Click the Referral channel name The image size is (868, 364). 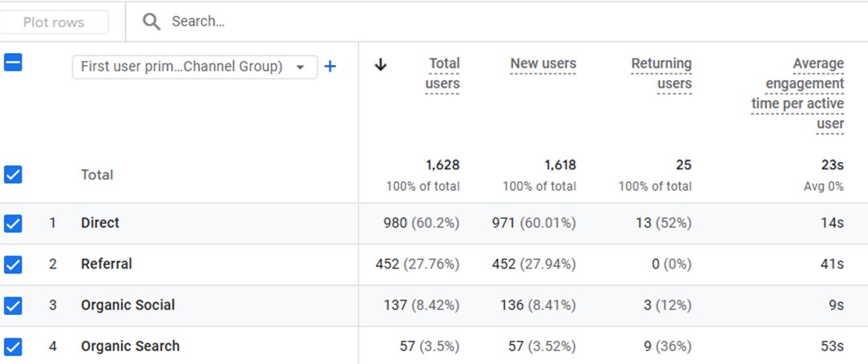pyautogui.click(x=106, y=264)
